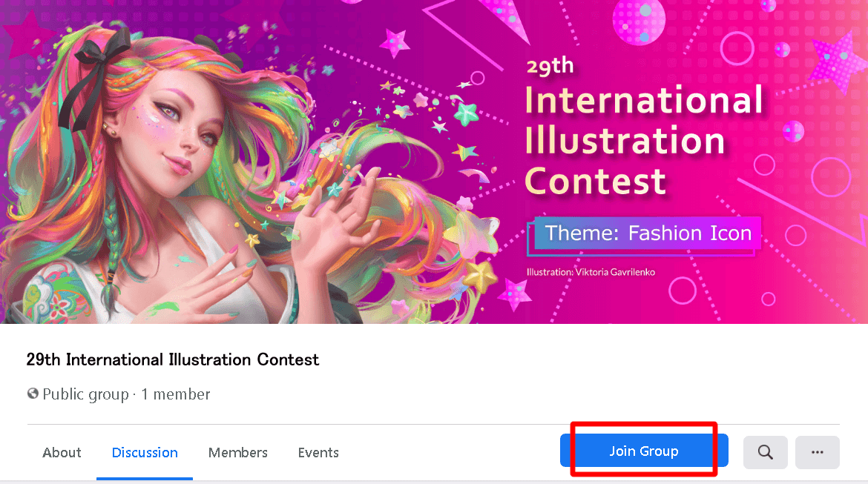The width and height of the screenshot is (868, 484).
Task: Click the "Public group" privacy label
Action: click(x=85, y=394)
